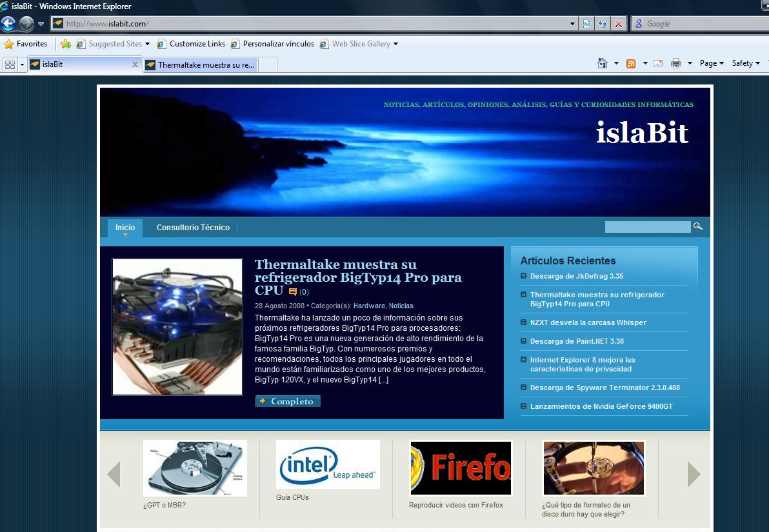Click the Compatibility View icon
This screenshot has width=769, height=532.
pos(586,23)
